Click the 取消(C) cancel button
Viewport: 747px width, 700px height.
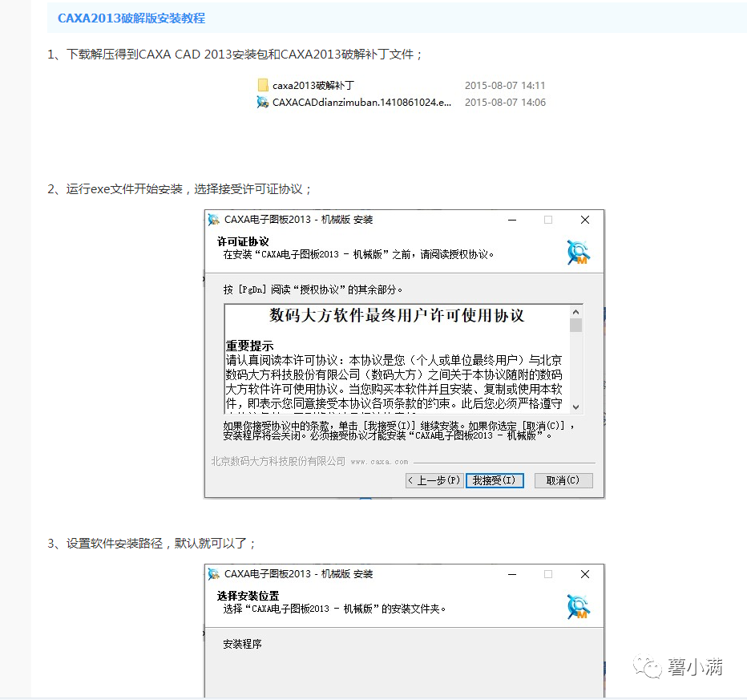point(563,480)
